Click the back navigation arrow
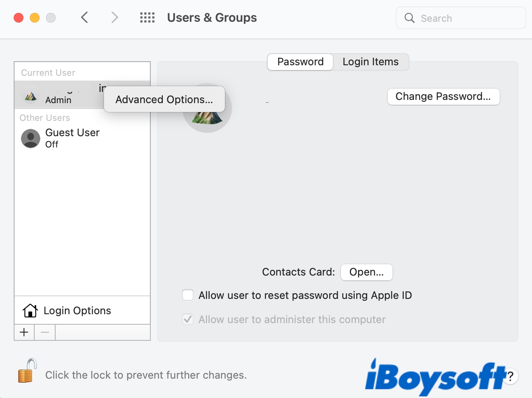This screenshot has height=398, width=532. 85,18
